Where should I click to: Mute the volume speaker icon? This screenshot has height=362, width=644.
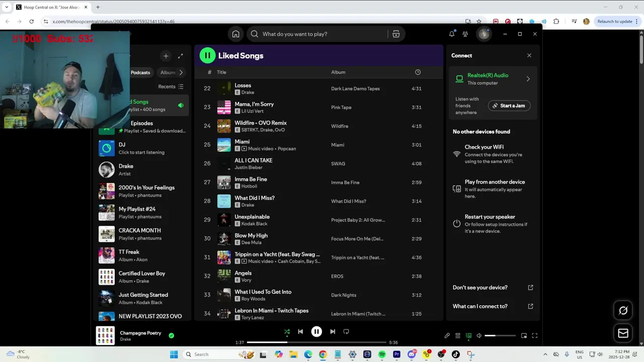coord(479,336)
